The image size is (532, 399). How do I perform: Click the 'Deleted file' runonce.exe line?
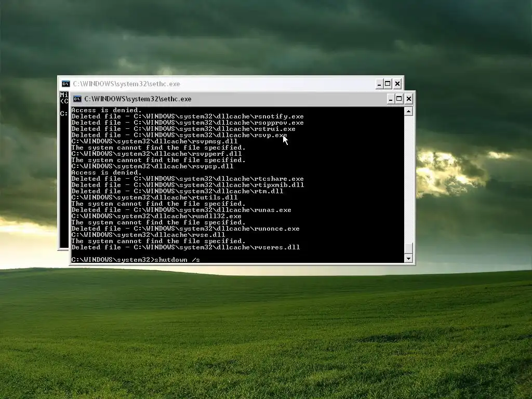[x=185, y=229]
